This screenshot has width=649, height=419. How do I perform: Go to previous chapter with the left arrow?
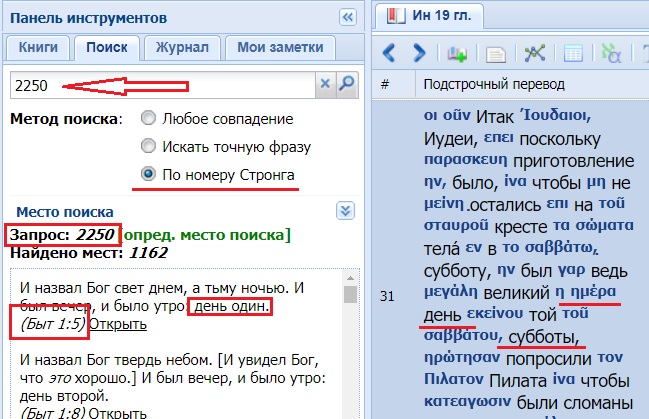pyautogui.click(x=390, y=52)
